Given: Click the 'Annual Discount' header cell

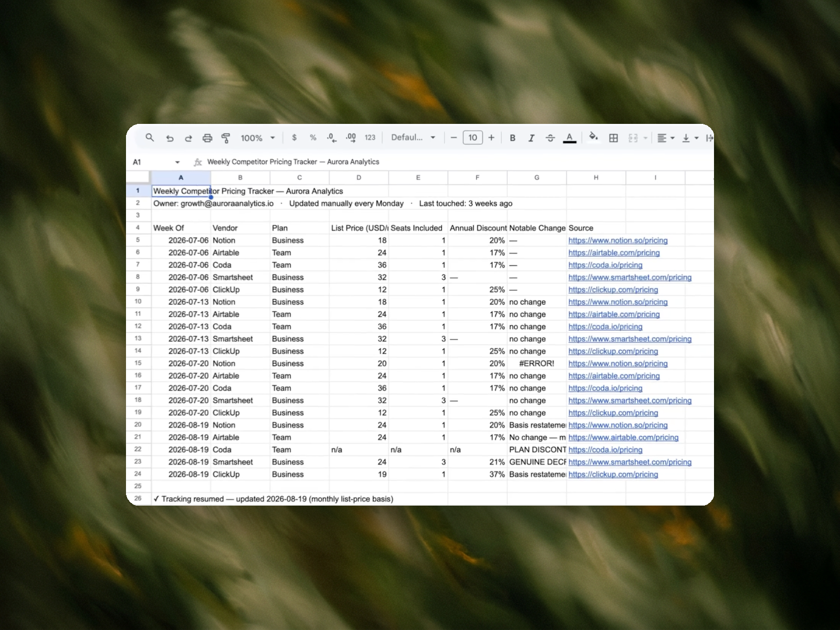Looking at the screenshot, I should [x=477, y=228].
